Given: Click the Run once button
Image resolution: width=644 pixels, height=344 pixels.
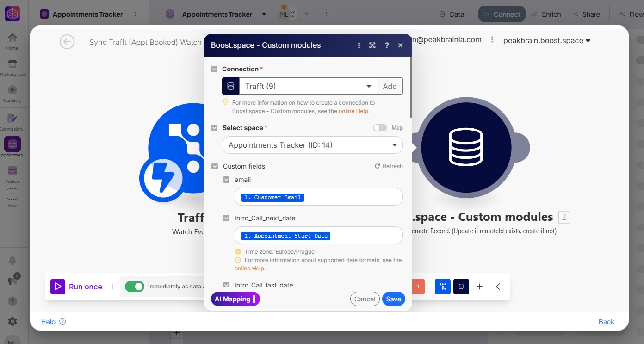Looking at the screenshot, I should pos(77,287).
